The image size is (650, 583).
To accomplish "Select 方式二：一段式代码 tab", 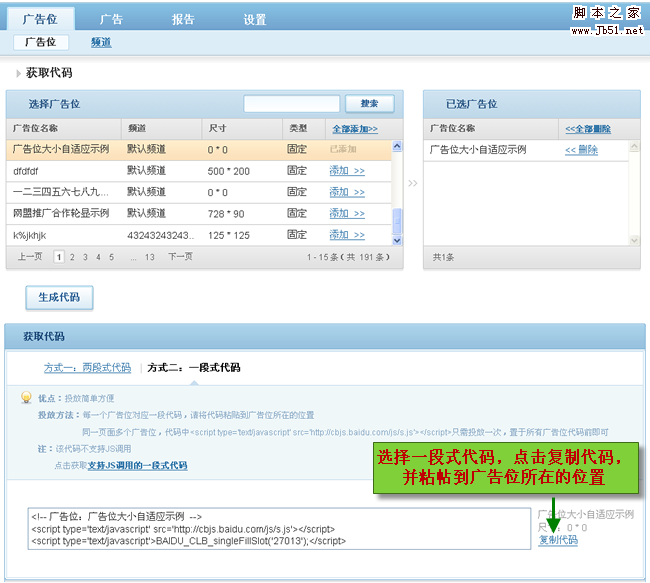I will tap(194, 368).
